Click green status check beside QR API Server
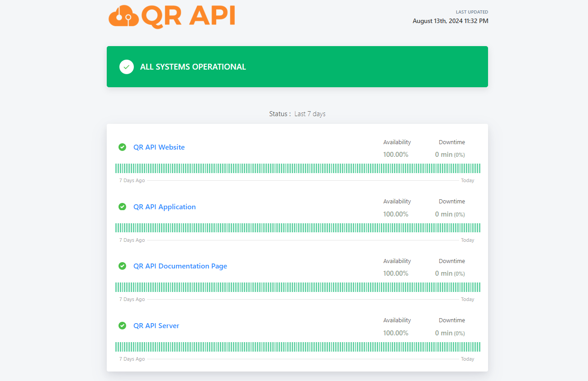Screen dimensions: 588x381 [x=122, y=325]
